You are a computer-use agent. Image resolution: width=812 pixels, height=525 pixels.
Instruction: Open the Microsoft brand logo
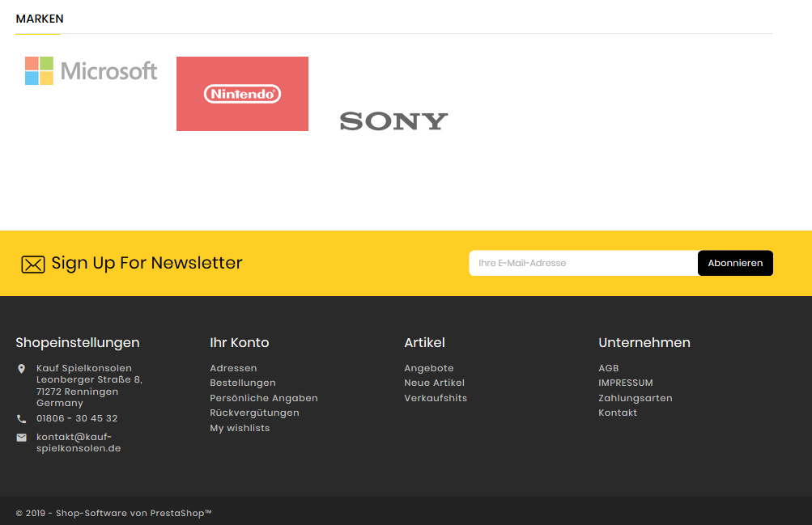pos(91,71)
